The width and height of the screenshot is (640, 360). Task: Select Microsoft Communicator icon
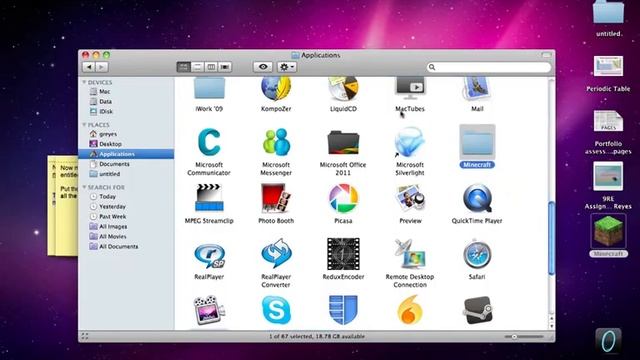(x=209, y=142)
